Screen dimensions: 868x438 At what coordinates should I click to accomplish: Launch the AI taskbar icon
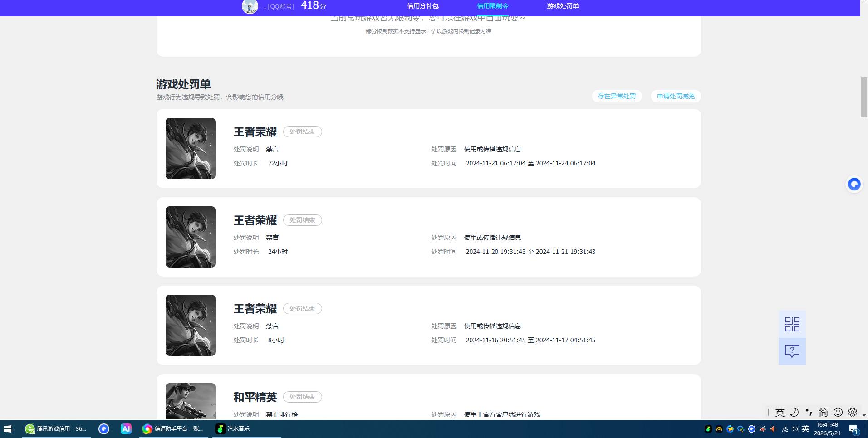[x=126, y=428]
